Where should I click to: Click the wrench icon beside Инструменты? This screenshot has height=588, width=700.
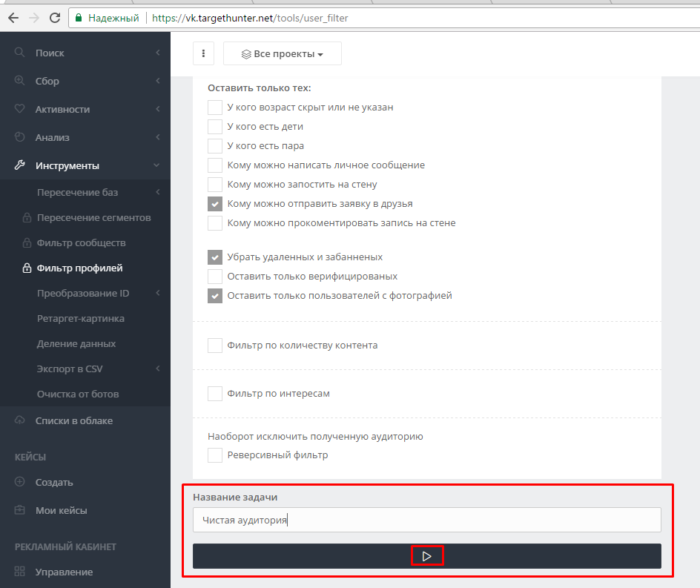pyautogui.click(x=20, y=165)
